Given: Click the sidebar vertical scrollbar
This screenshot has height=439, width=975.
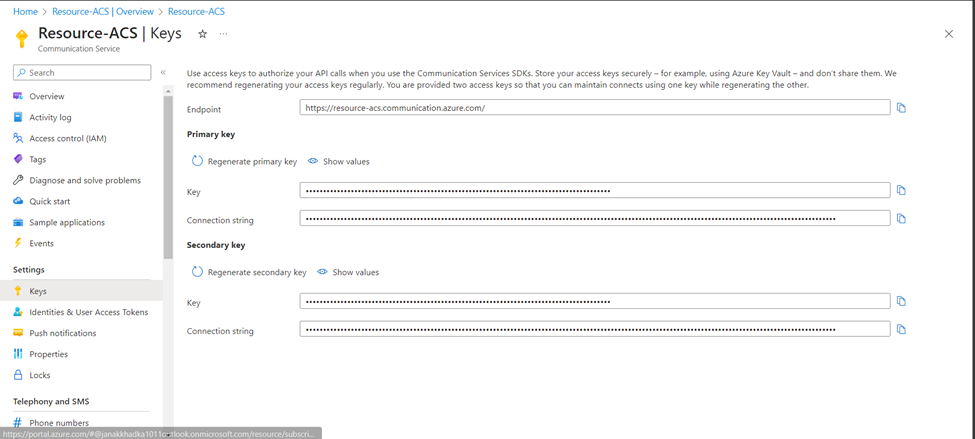Looking at the screenshot, I should [x=168, y=177].
